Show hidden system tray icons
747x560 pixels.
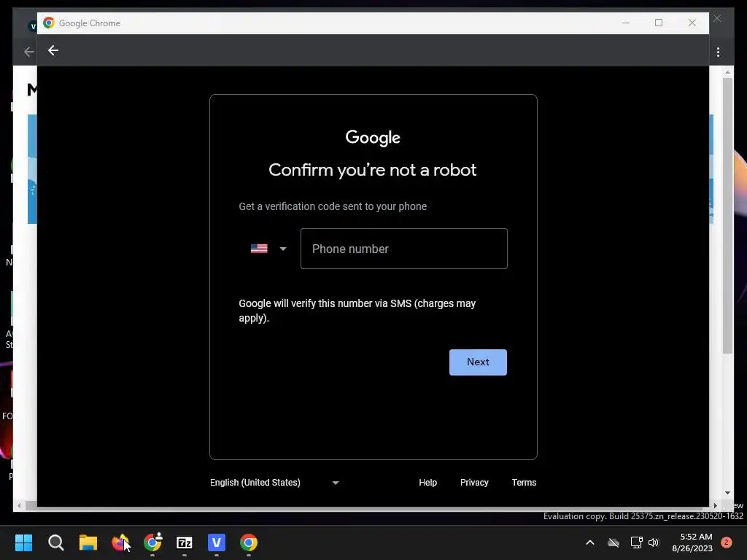point(589,542)
